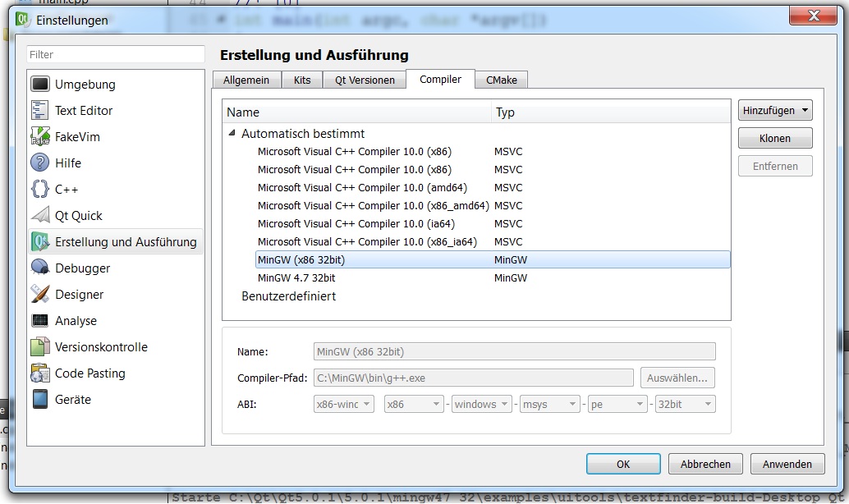Open the x86-winc ABI combo box
This screenshot has height=504, width=849.
(x=344, y=404)
